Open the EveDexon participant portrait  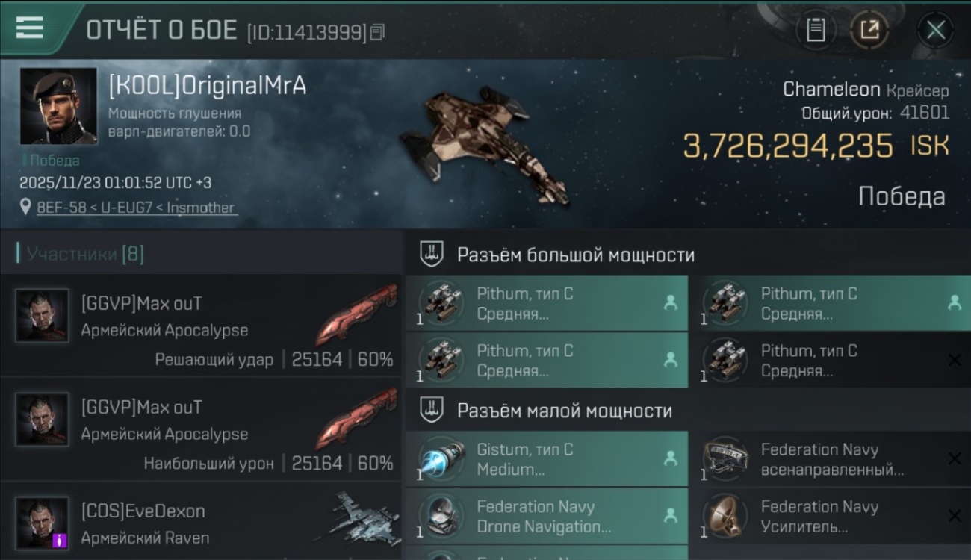(x=42, y=523)
